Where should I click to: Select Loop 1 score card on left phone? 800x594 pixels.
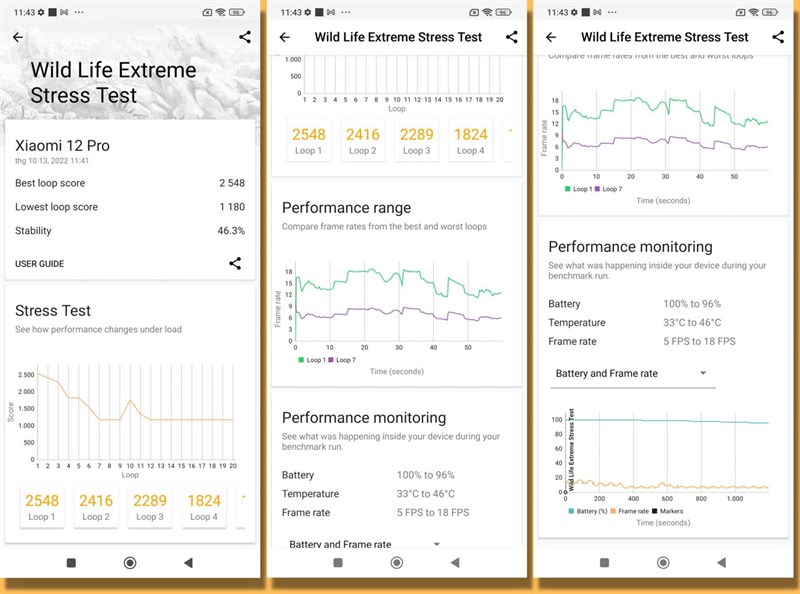pos(42,507)
